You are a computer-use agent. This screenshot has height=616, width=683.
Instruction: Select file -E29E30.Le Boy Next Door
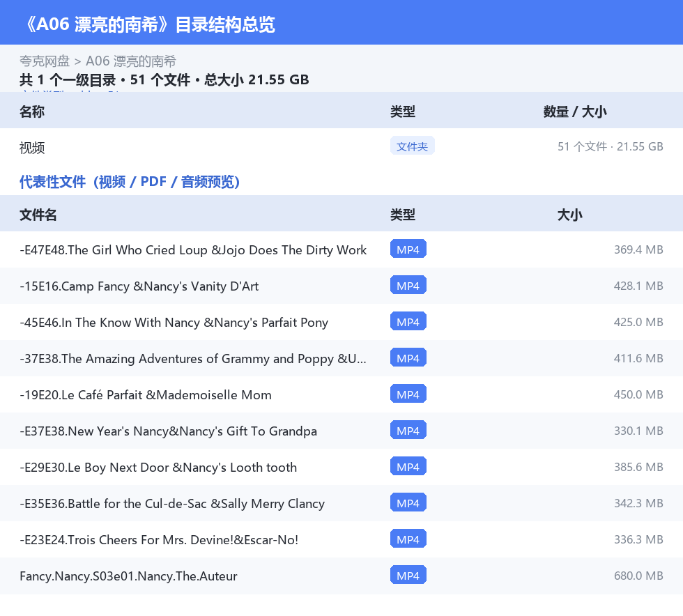[158, 467]
